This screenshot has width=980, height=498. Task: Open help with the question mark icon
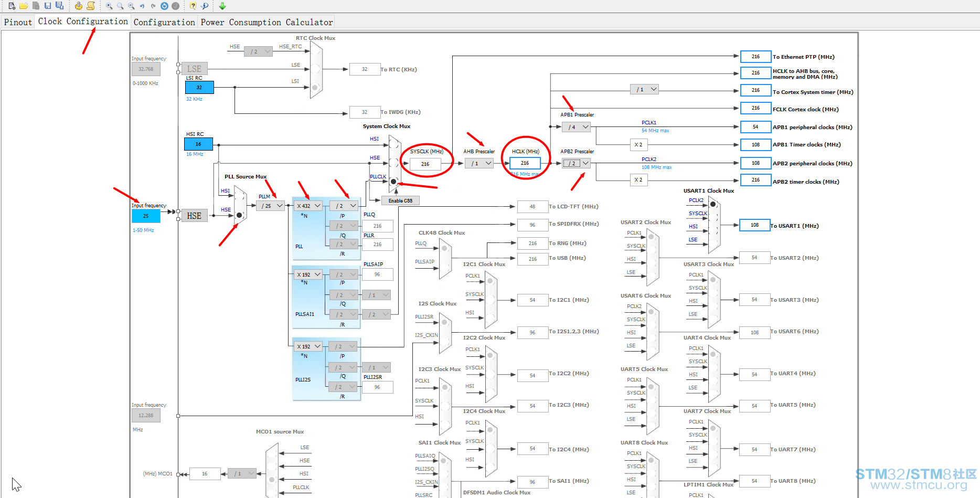coord(193,6)
